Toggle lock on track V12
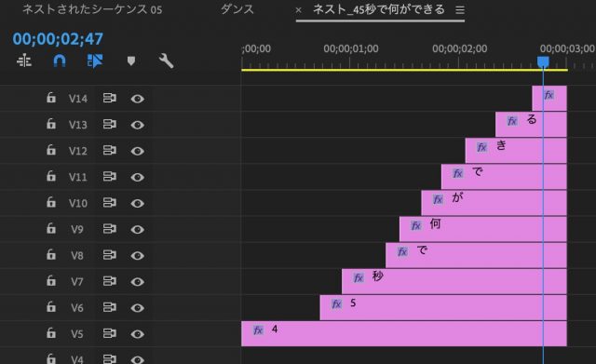596x364 pixels. 51,150
